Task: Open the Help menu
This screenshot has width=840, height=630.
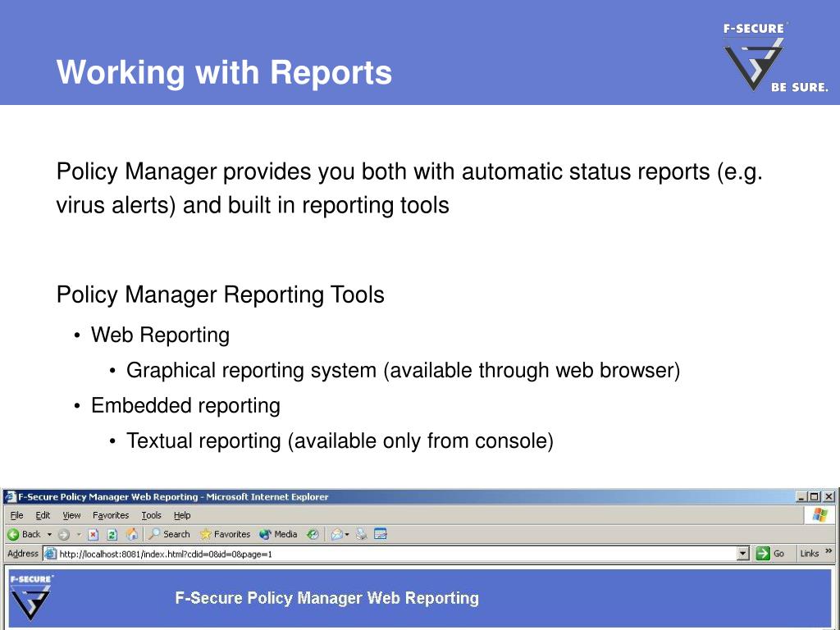Action: click(x=182, y=515)
